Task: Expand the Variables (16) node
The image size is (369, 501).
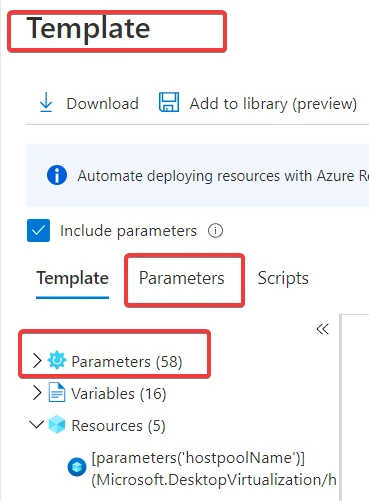Action: pyautogui.click(x=37, y=393)
